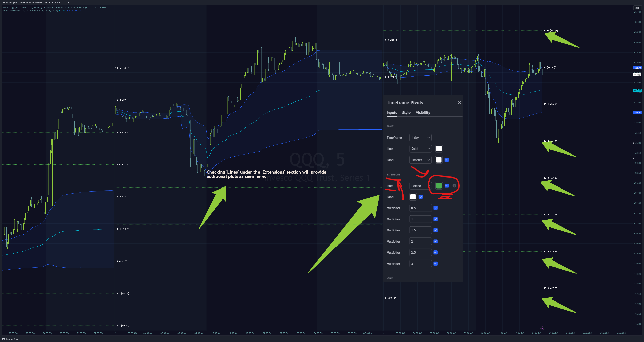Click the '1D +1 (420.72)' pivot label
Image resolution: width=644 pixels, height=342 pixels.
coord(122,229)
